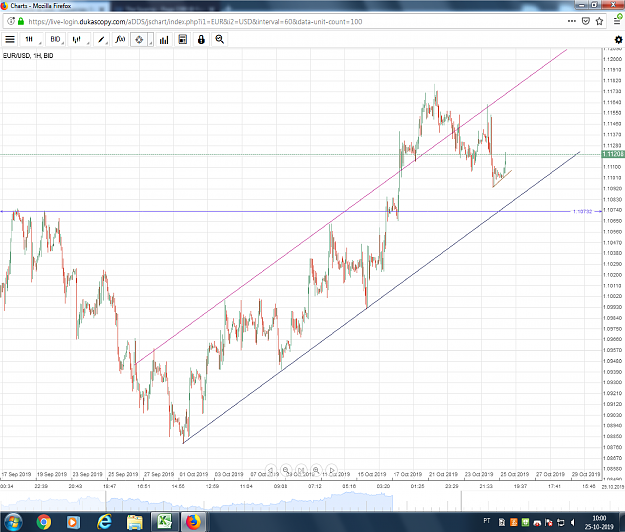The height and width of the screenshot is (532, 625).
Task: Click the Firefox taskbar button
Action: tap(194, 522)
